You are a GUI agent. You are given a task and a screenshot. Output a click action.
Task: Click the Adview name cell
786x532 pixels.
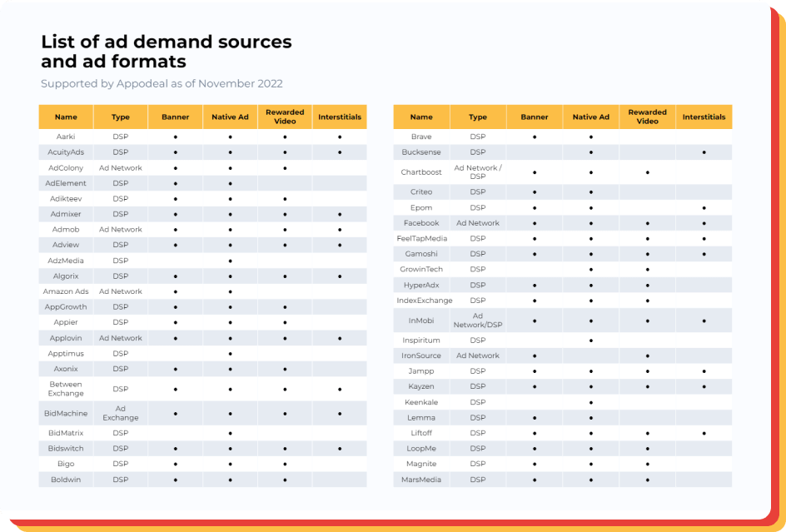[66, 246]
